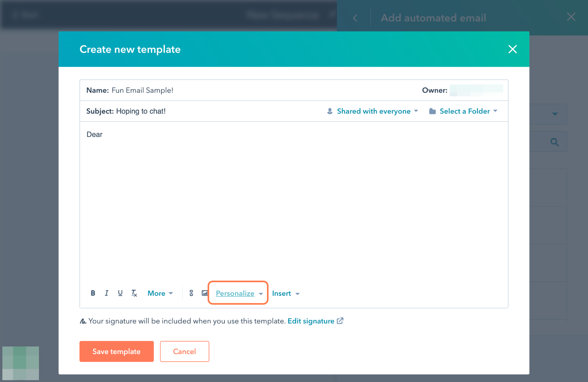Open the Personalize token dropdown
588x382 pixels.
pyautogui.click(x=239, y=293)
